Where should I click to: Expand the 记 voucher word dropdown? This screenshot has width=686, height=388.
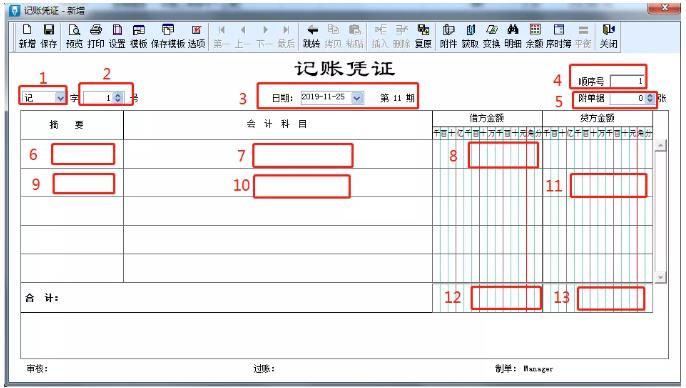pyautogui.click(x=60, y=98)
